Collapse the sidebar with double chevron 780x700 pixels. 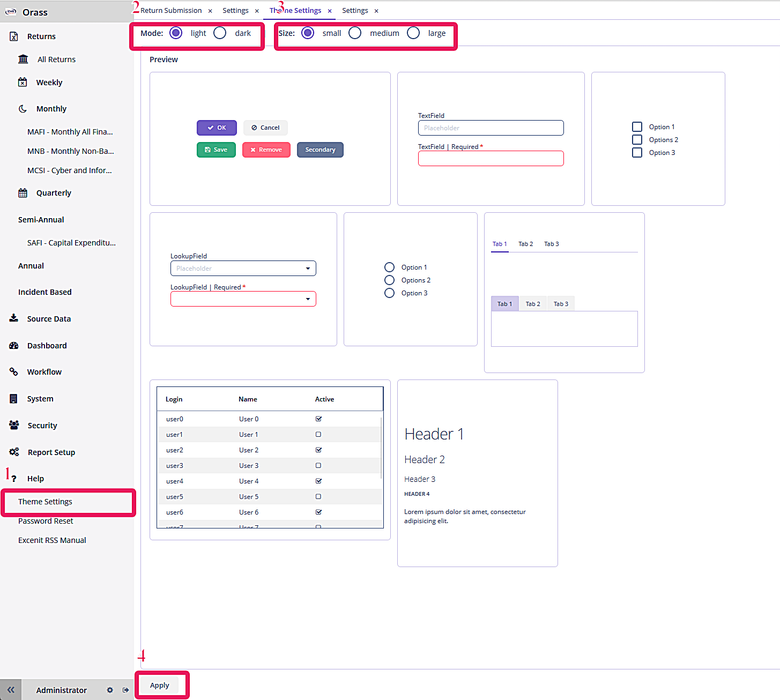tap(11, 690)
